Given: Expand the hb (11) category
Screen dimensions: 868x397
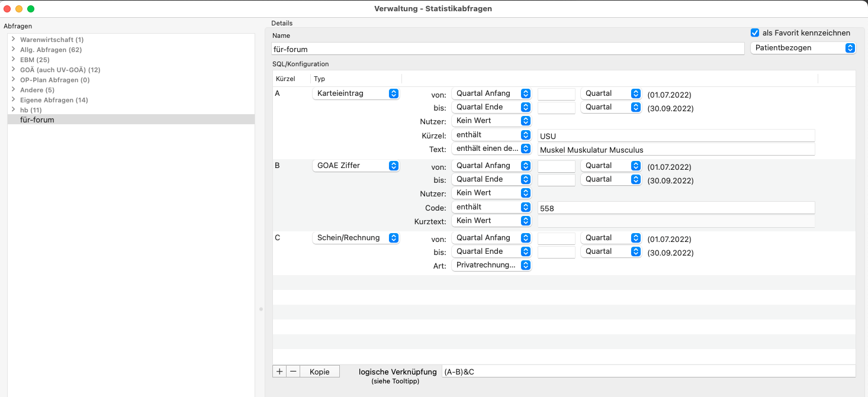Looking at the screenshot, I should coord(13,109).
